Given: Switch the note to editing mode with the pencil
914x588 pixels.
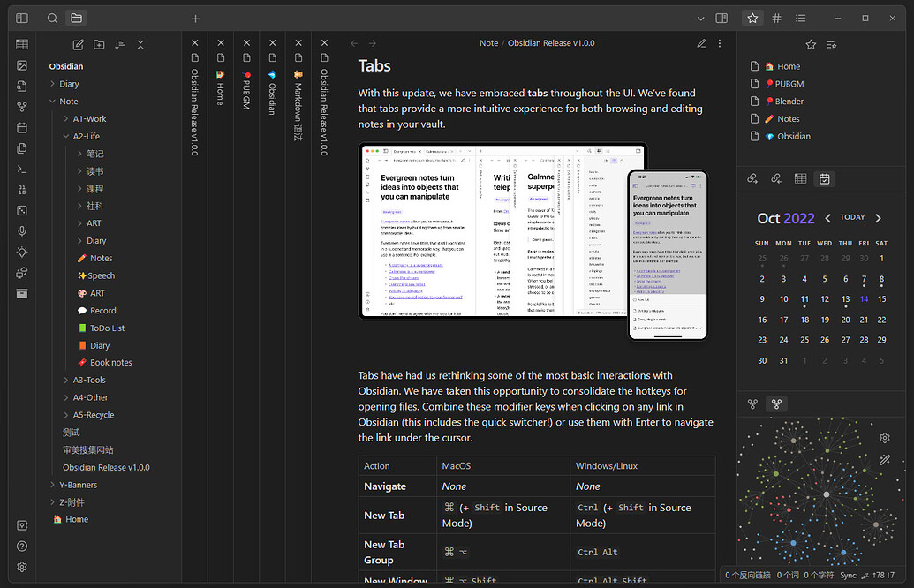Looking at the screenshot, I should pyautogui.click(x=701, y=43).
